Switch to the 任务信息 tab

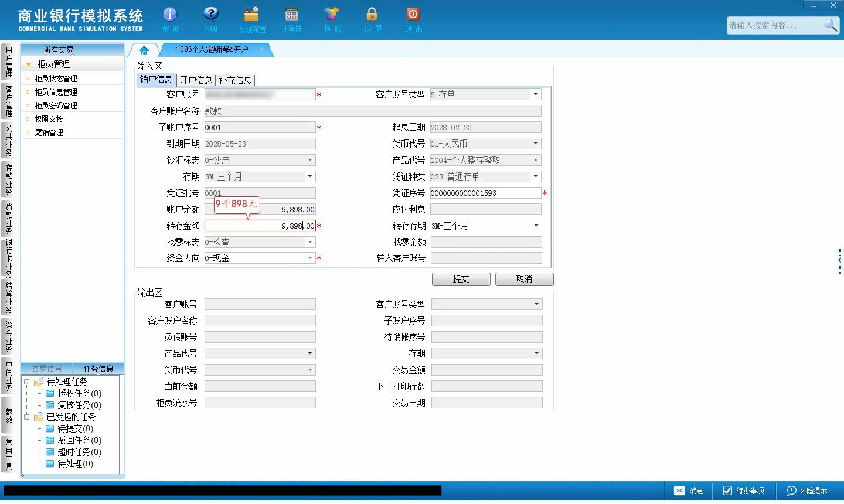[x=98, y=369]
